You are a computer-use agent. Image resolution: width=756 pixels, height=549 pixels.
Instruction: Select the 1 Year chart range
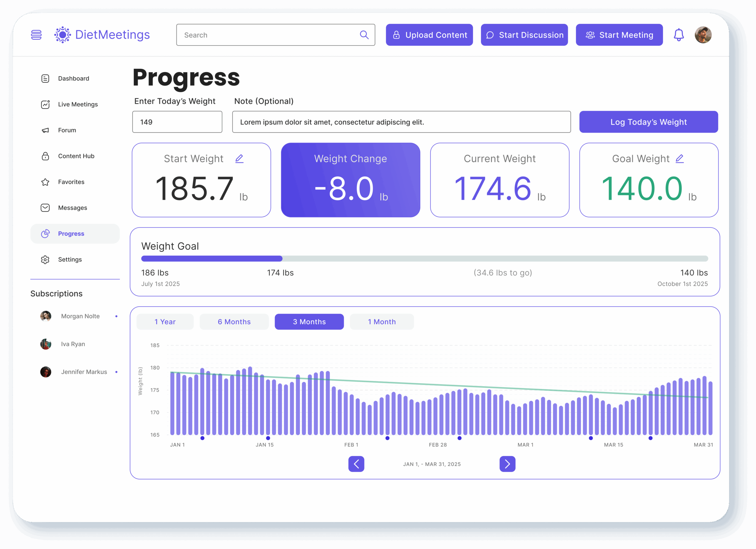[165, 322]
